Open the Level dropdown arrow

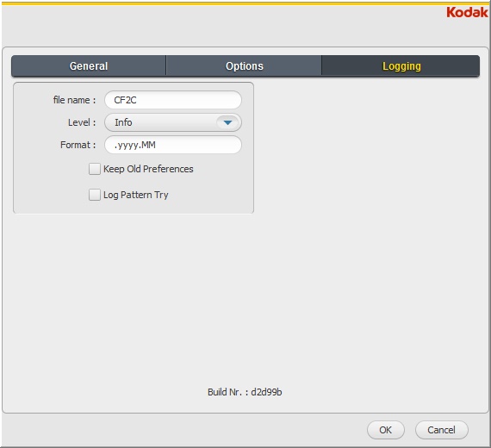tap(228, 122)
